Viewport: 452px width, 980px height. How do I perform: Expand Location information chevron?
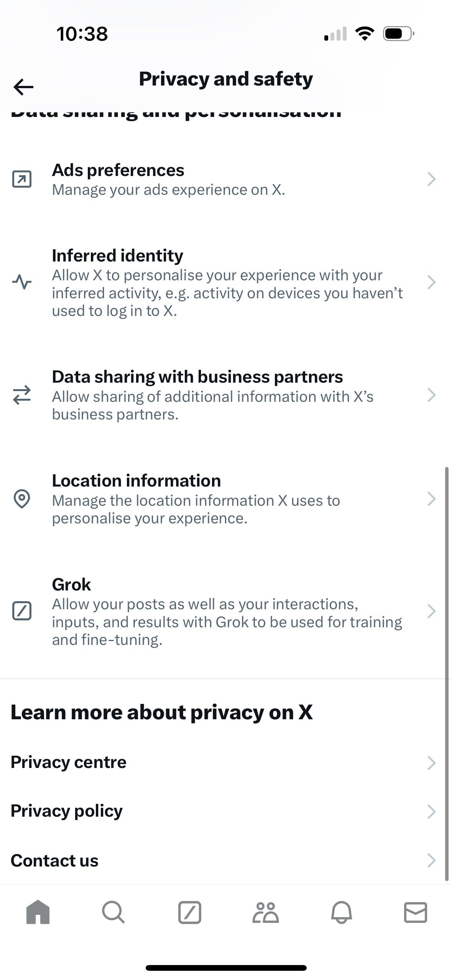point(431,499)
